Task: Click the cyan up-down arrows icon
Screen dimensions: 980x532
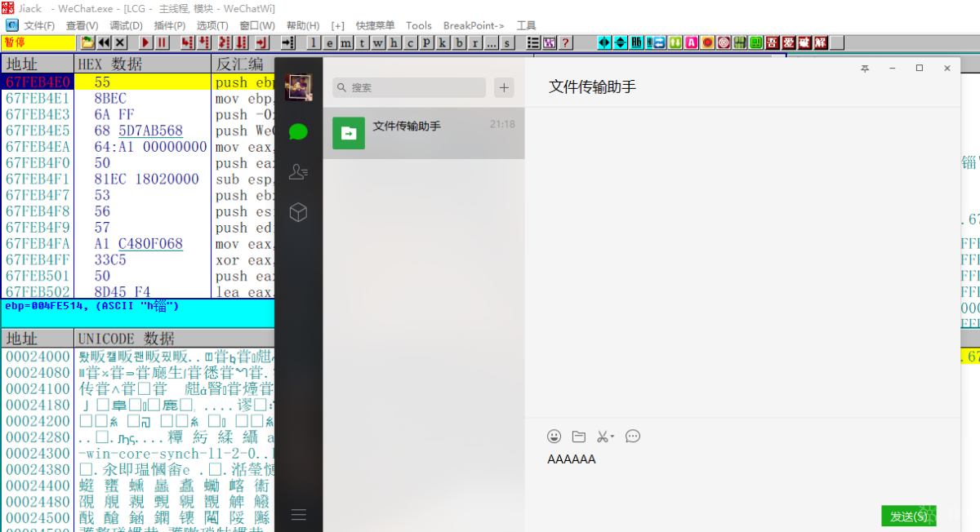Action: tap(621, 42)
